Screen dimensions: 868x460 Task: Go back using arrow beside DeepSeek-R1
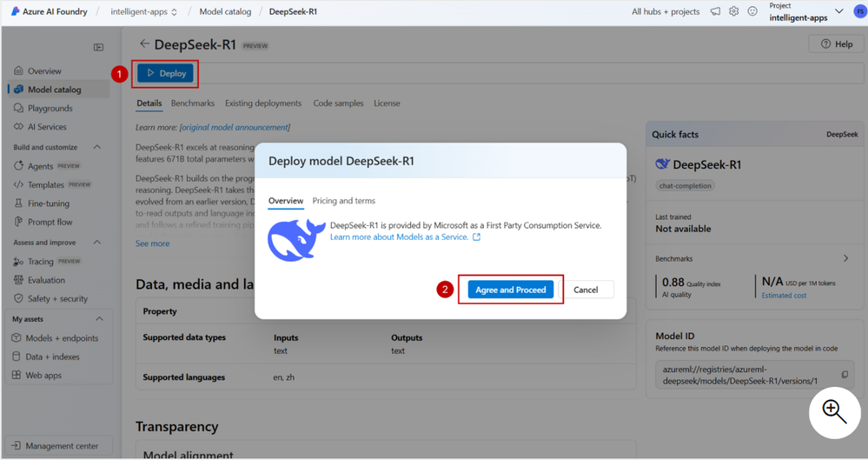(144, 43)
